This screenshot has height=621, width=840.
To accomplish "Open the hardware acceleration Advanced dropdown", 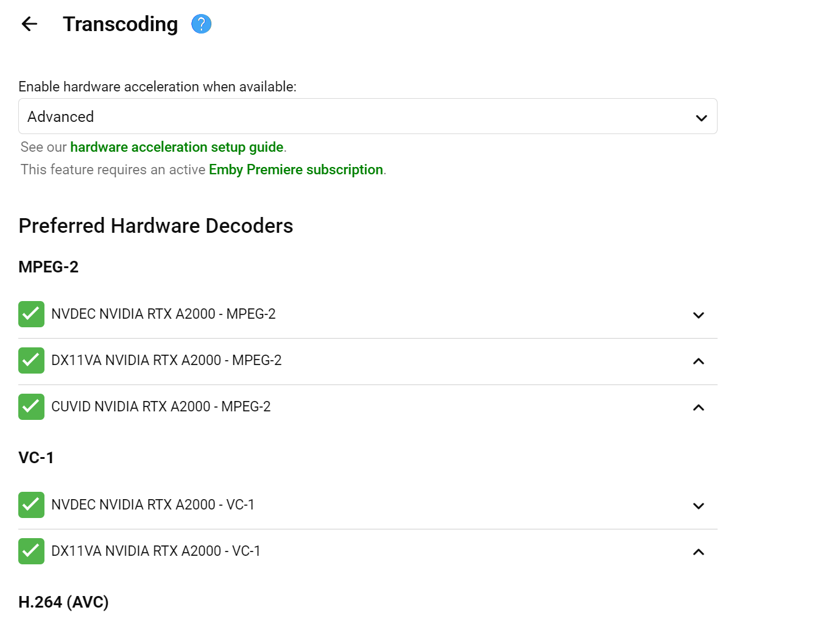I will coord(367,116).
